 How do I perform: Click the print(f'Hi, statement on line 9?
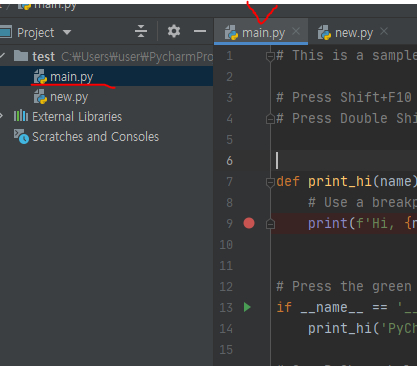(363, 223)
